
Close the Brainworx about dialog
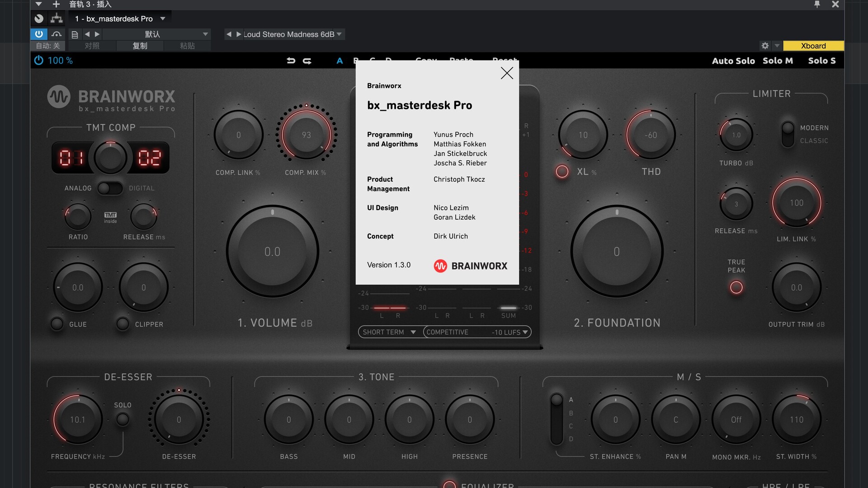pos(507,73)
